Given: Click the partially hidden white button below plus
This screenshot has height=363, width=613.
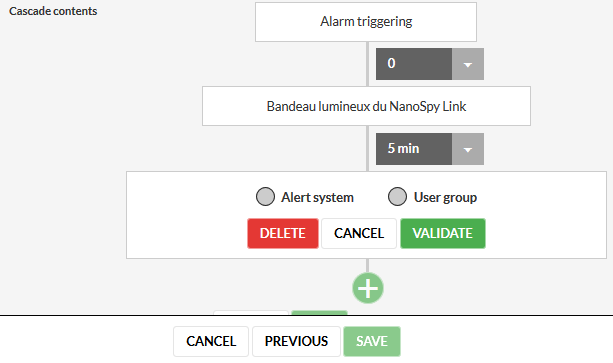Looking at the screenshot, I should click(251, 313).
